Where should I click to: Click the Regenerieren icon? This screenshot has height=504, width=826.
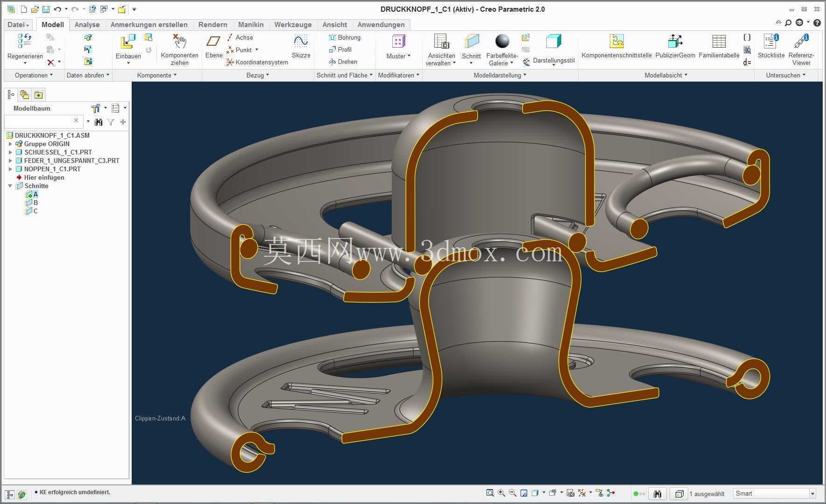point(25,42)
